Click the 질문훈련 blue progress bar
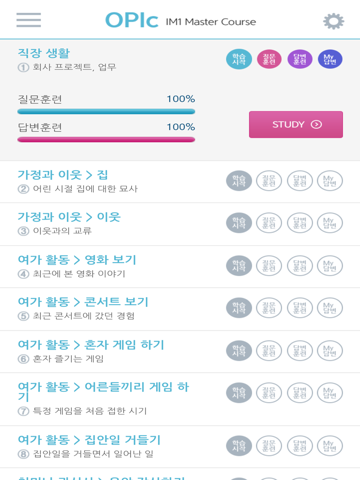The height and width of the screenshot is (480, 360). (x=106, y=112)
